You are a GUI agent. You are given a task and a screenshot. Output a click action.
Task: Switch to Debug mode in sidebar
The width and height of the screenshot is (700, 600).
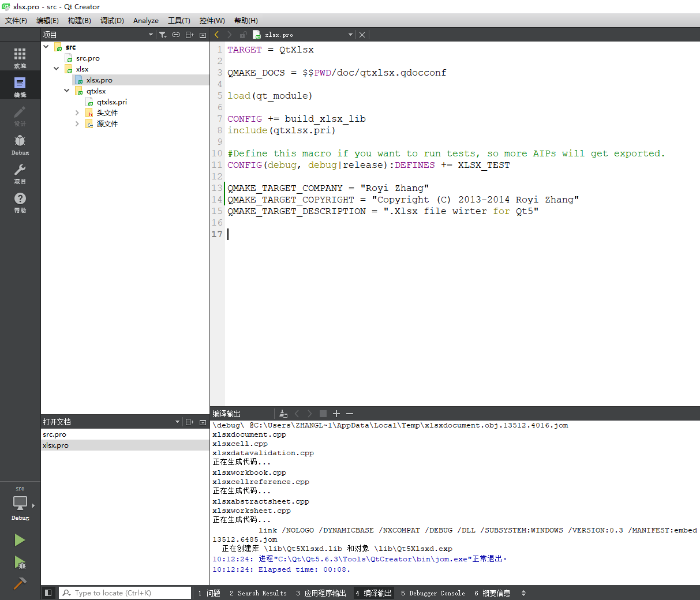tap(20, 144)
